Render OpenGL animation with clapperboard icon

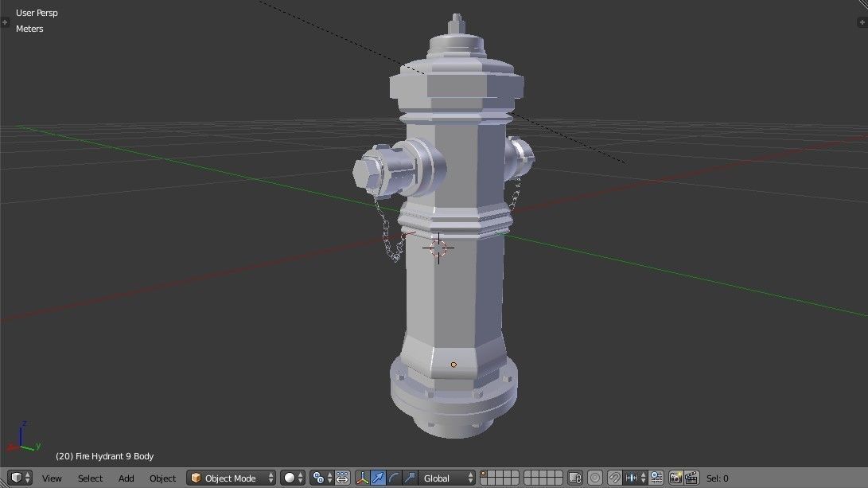pyautogui.click(x=691, y=478)
